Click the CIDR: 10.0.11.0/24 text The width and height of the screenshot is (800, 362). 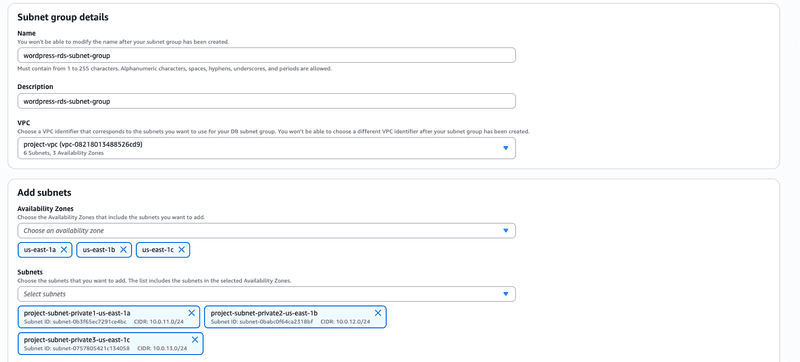[x=160, y=322]
